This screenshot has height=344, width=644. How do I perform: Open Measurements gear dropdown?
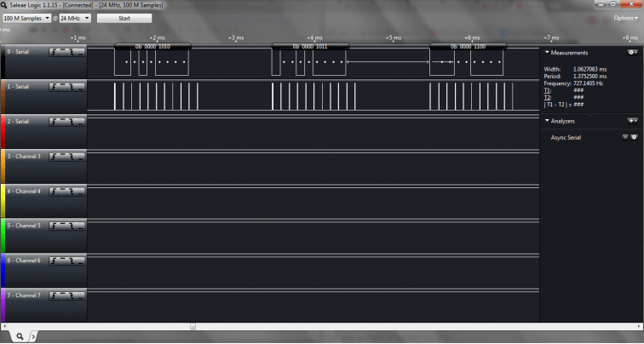632,53
